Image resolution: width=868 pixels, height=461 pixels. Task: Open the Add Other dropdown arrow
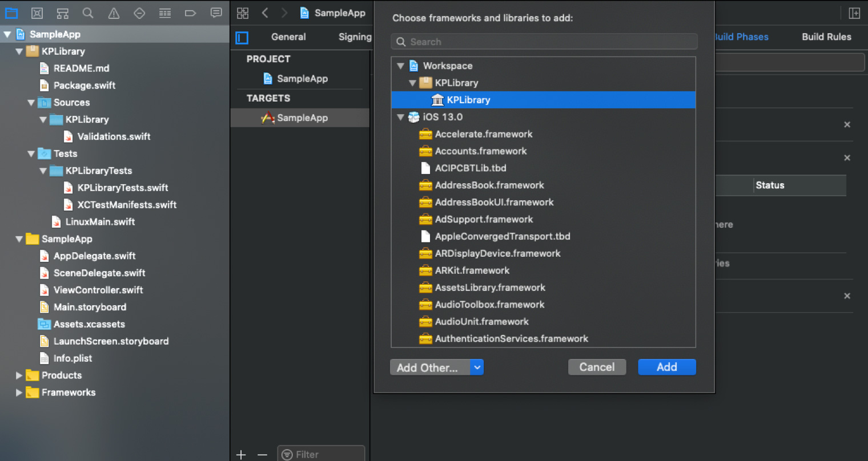coord(477,367)
